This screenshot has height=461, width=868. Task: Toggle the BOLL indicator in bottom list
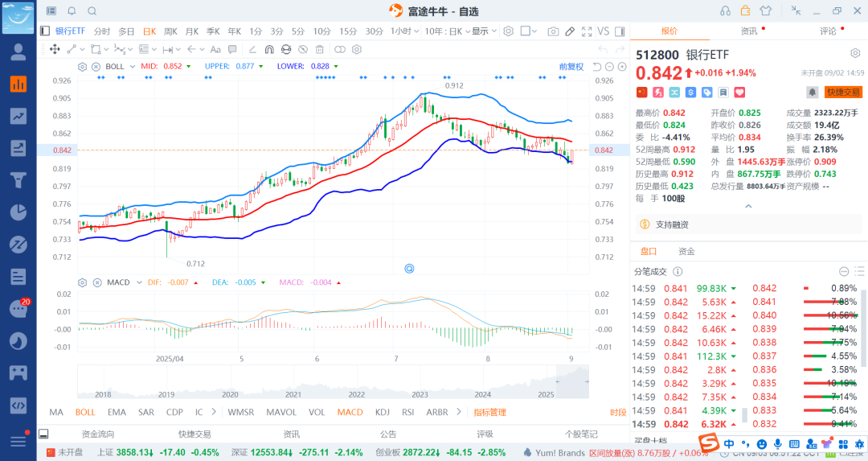85,412
